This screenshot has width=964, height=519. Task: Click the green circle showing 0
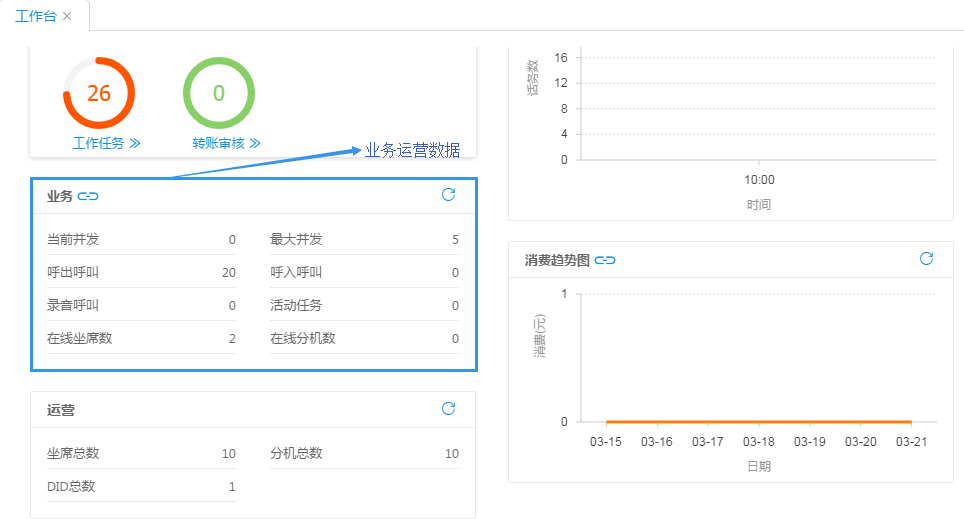tap(218, 94)
